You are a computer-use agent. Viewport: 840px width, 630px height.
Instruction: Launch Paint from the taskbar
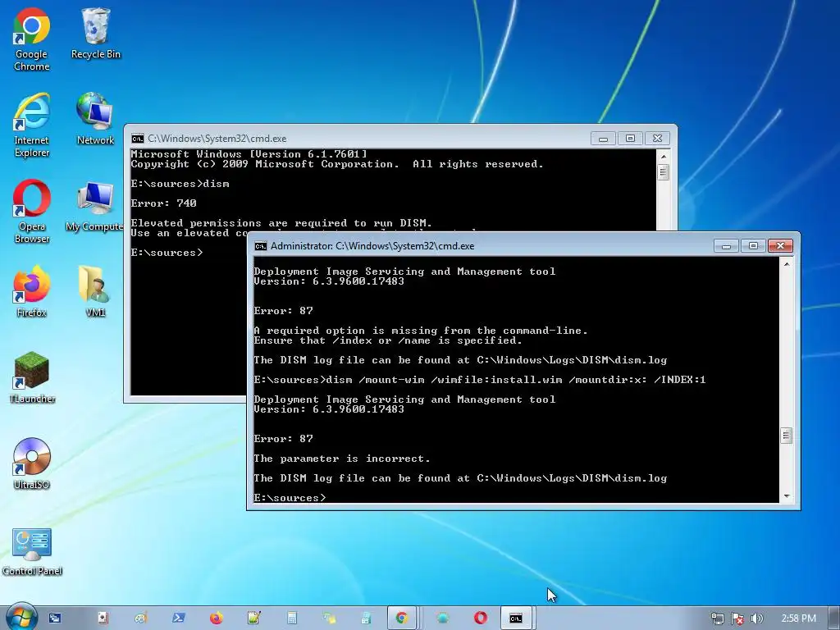click(141, 619)
